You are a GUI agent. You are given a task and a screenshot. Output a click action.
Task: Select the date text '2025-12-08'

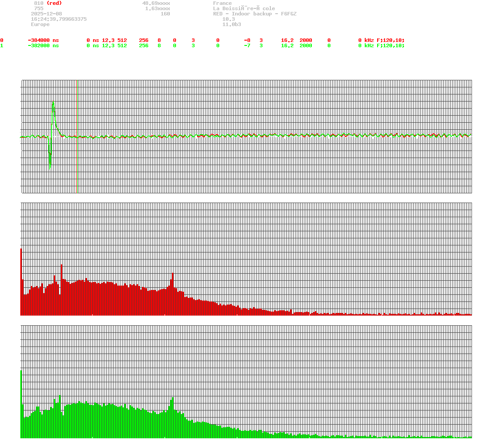pyautogui.click(x=46, y=14)
